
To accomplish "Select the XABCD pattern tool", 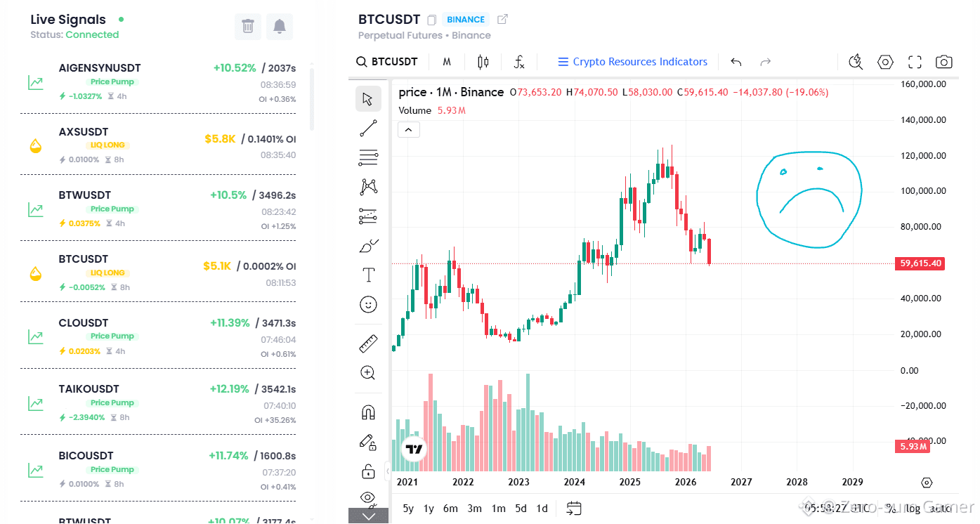I will point(368,187).
